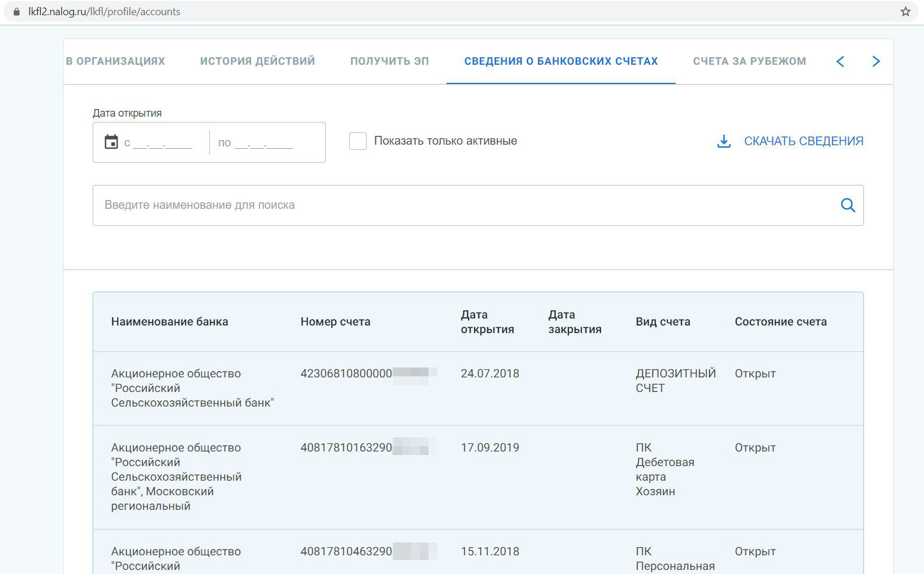
Task: Click the calendar icon in date filter
Action: [111, 142]
